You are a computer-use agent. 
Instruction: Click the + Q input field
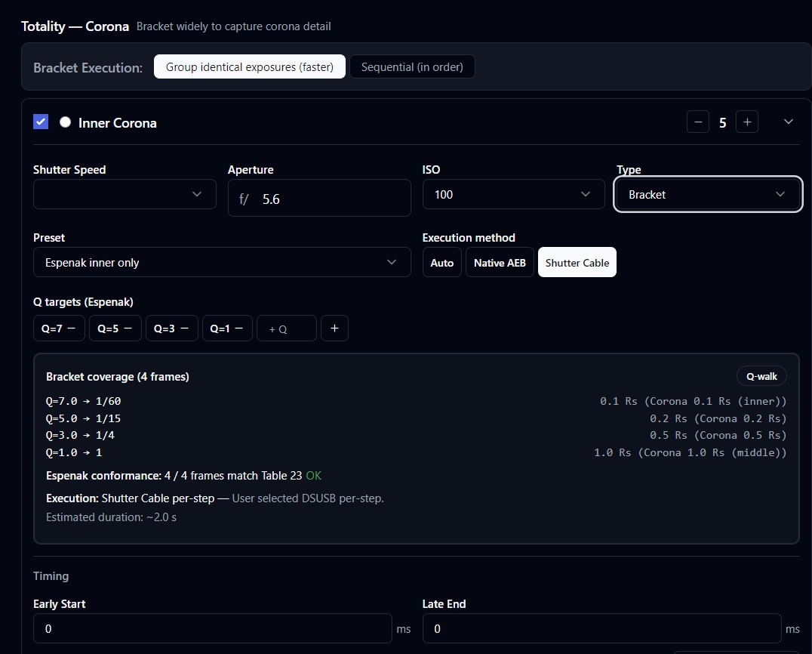pyautogui.click(x=286, y=329)
